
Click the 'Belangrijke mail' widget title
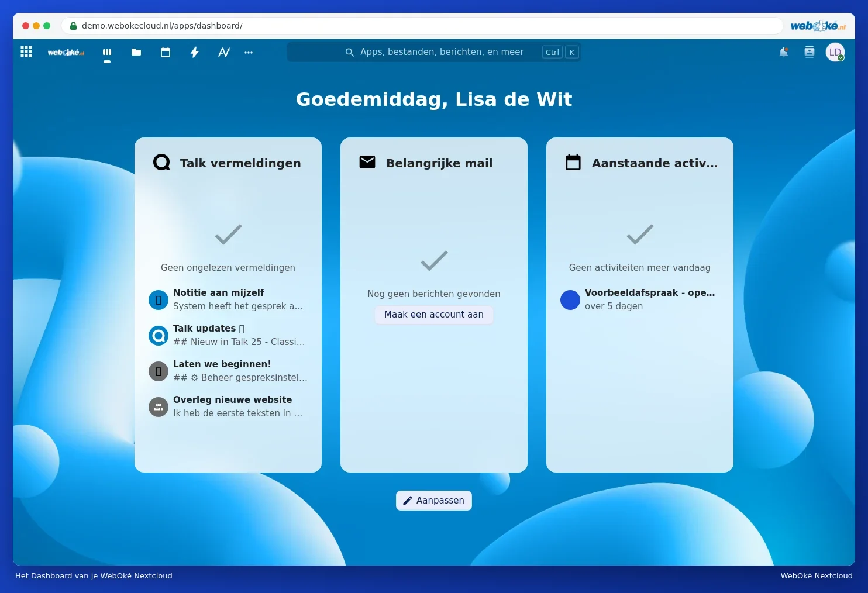[439, 163]
